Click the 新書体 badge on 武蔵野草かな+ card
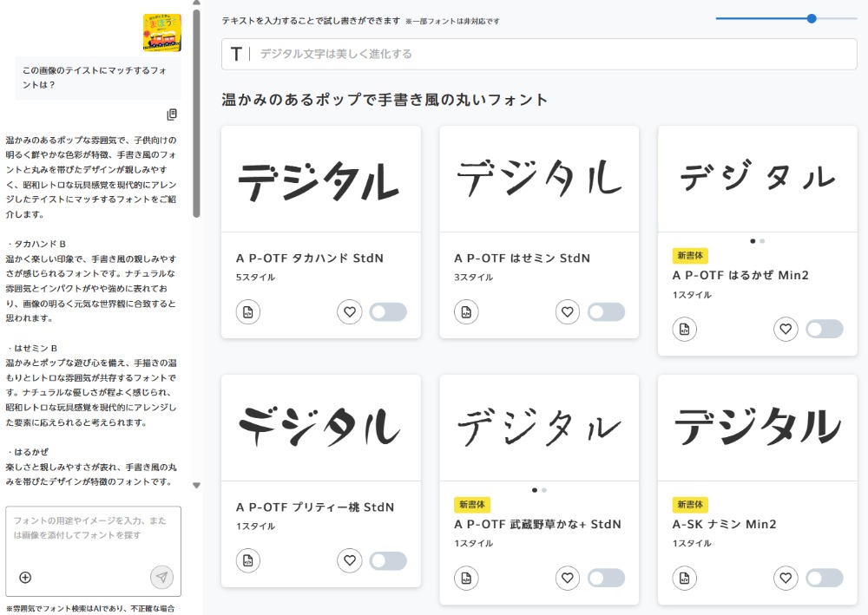Image resolution: width=868 pixels, height=615 pixels. [x=472, y=504]
